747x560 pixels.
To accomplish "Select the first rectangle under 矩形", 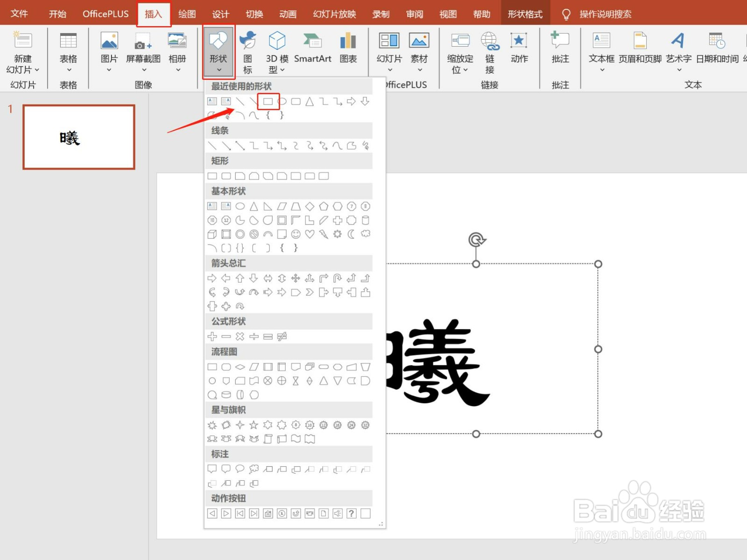I will (212, 176).
